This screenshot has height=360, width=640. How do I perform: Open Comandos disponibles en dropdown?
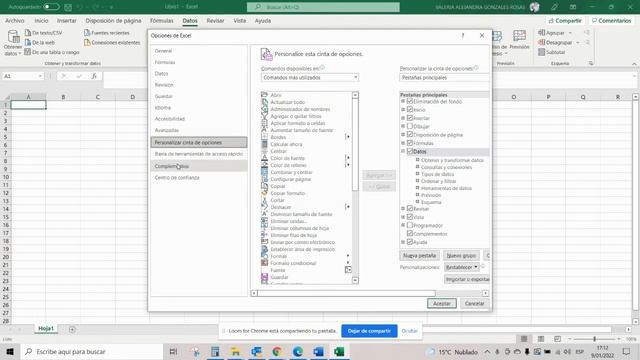(x=310, y=78)
